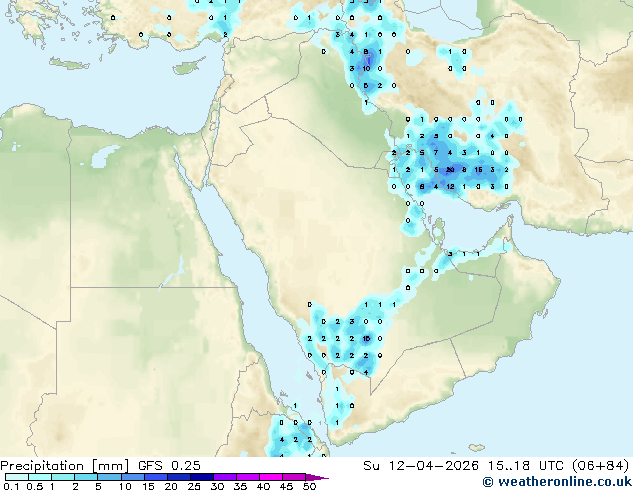Viewport: 634px width, 490px height.
Task: Select the 45–50 mm legend swatch
Action: coord(294,477)
